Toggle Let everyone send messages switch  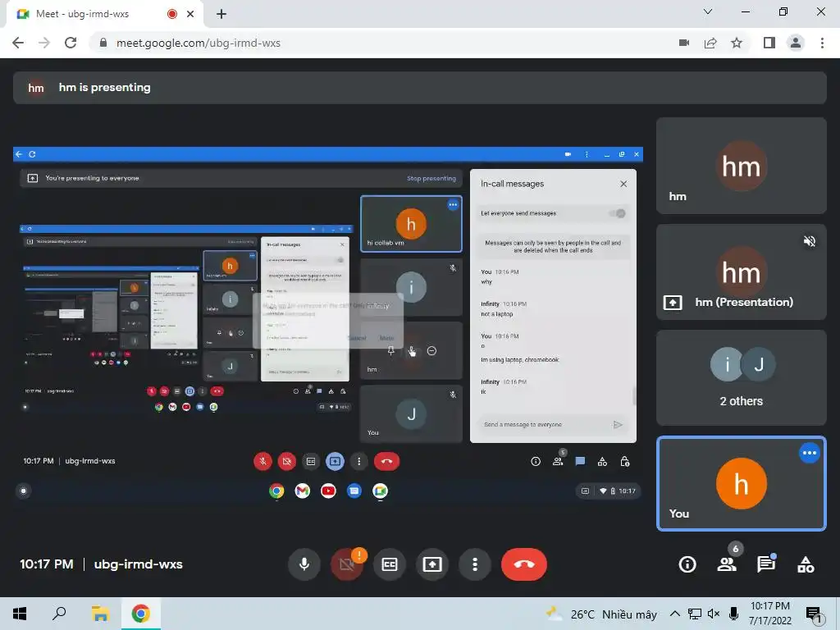(x=618, y=213)
